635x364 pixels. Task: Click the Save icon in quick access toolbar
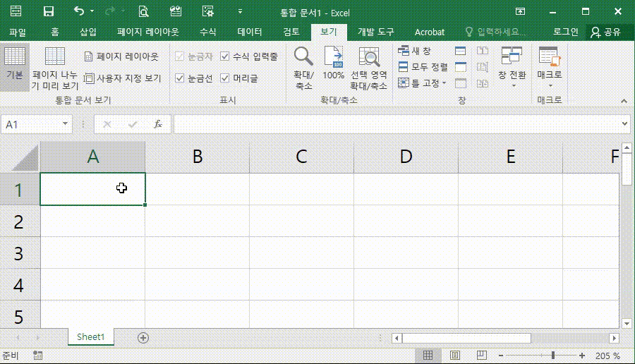click(x=49, y=11)
